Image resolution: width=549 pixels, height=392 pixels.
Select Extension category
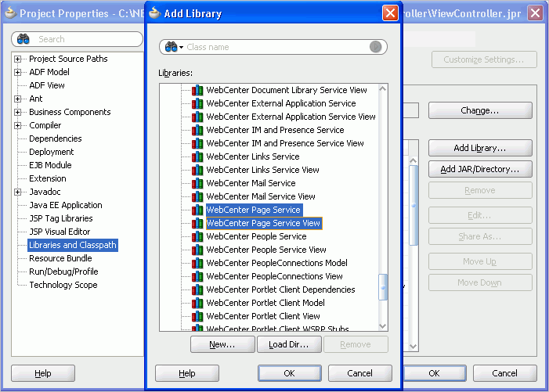click(x=48, y=178)
